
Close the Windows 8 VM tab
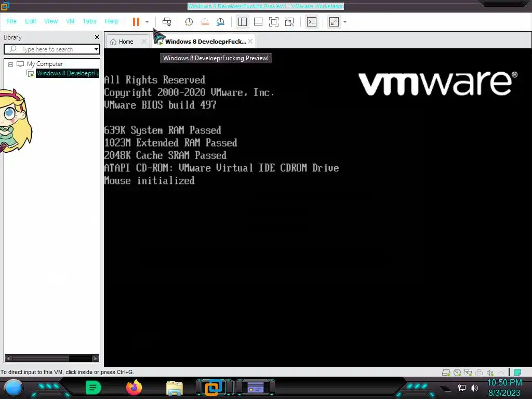[250, 42]
